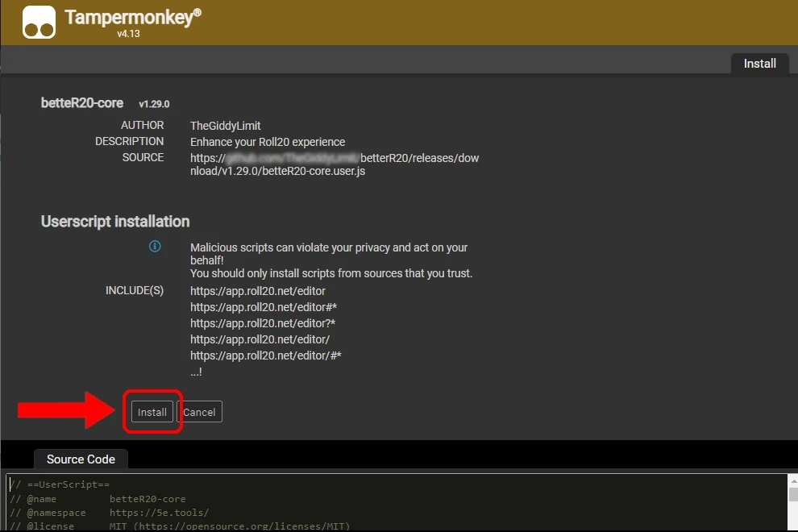The width and height of the screenshot is (798, 532).
Task: Click the Tampermonkey v4.13 version label
Action: pyautogui.click(x=128, y=34)
